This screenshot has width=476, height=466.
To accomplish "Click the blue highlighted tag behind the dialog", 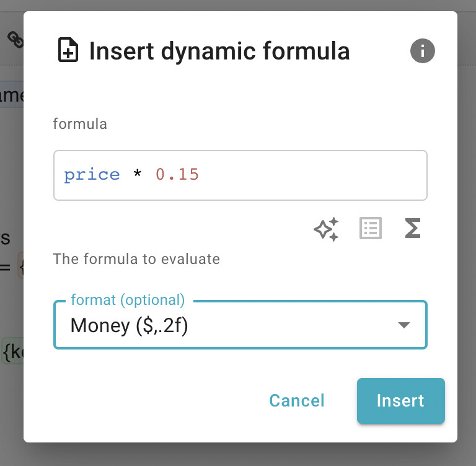I will click(12, 94).
